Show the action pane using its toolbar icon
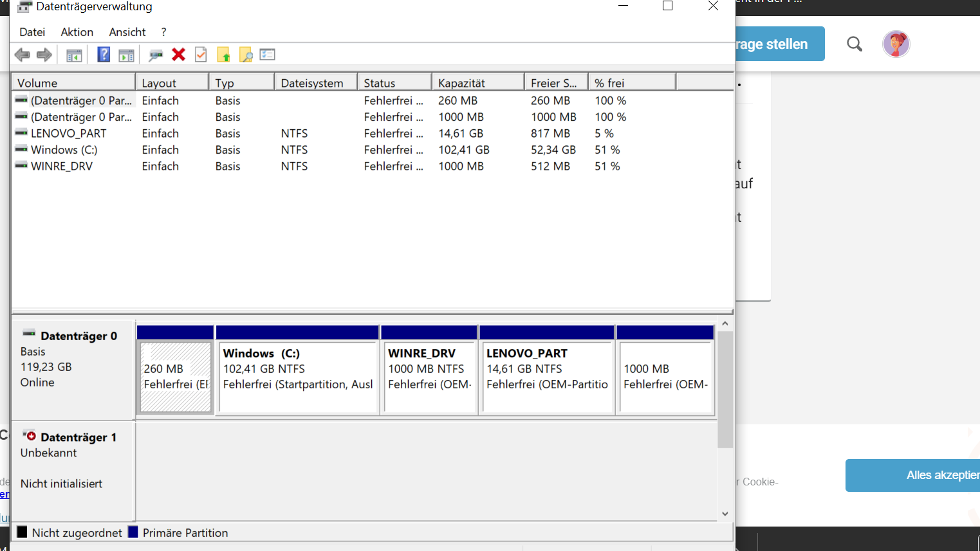The image size is (980, 551). (x=126, y=55)
